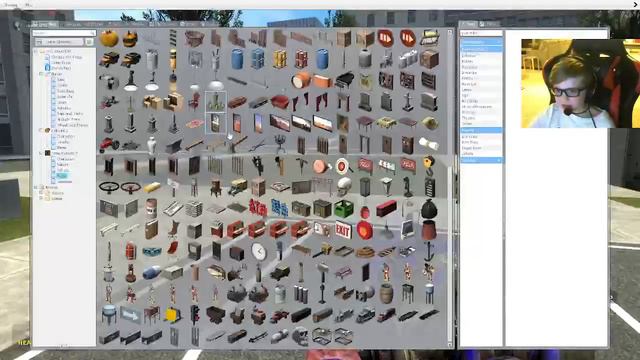This screenshot has height=360, width=640.
Task: Pick the crane hook prop
Action: [x=429, y=166]
